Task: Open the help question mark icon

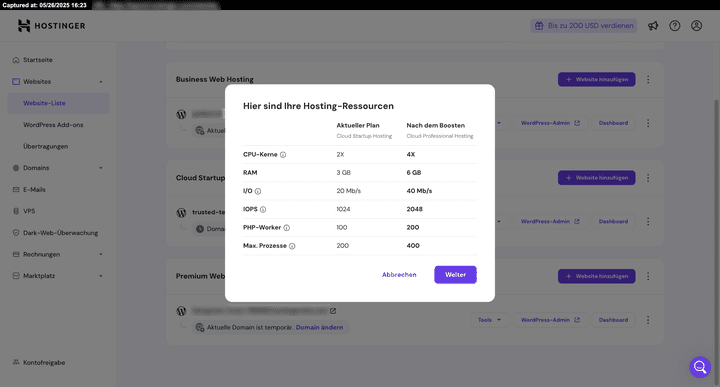Action: click(x=675, y=26)
